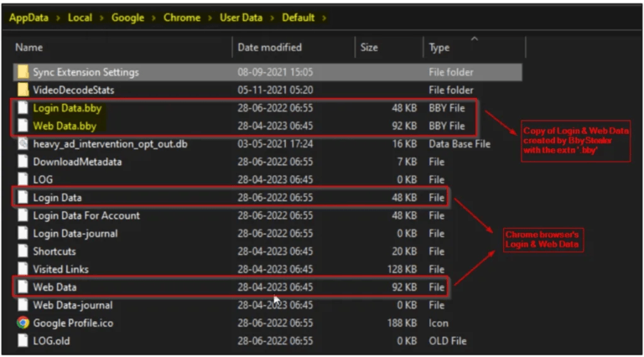Select heavy_ad_intervention_opt_out.db file name
644x357 pixels.
coord(110,144)
